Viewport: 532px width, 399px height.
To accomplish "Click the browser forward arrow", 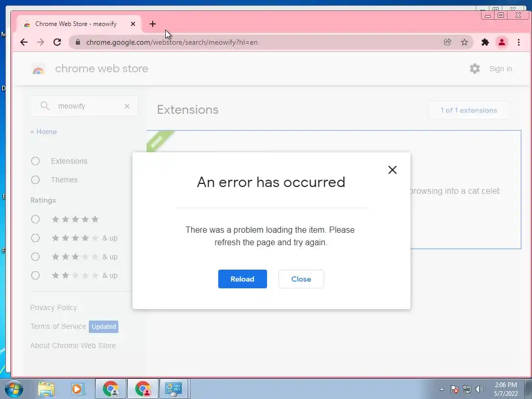I will pos(41,42).
